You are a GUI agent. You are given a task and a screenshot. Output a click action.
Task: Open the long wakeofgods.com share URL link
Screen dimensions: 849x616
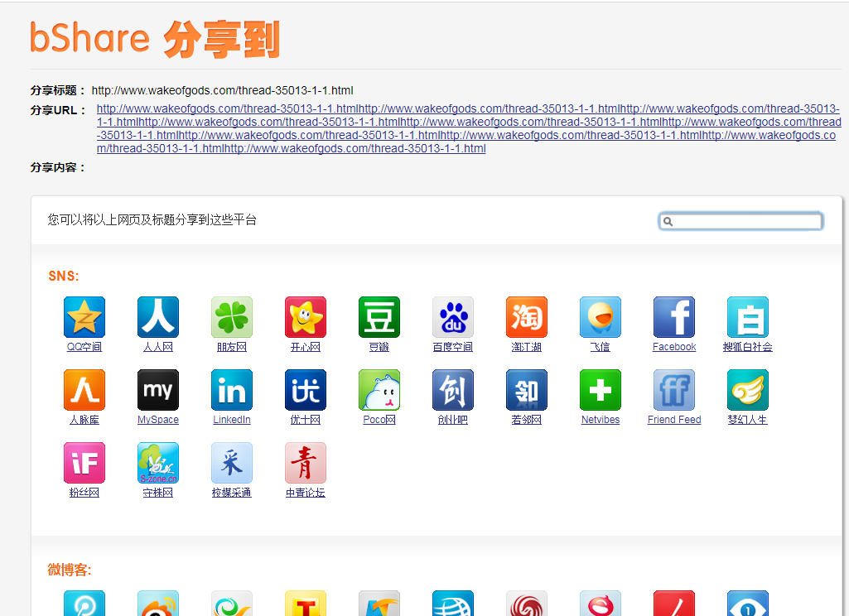[x=469, y=129]
